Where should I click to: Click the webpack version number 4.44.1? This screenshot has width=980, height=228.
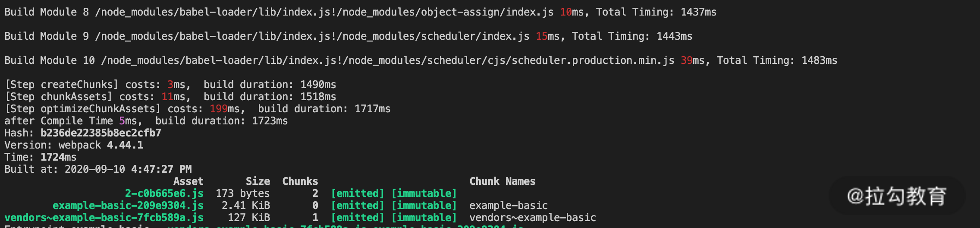click(125, 145)
